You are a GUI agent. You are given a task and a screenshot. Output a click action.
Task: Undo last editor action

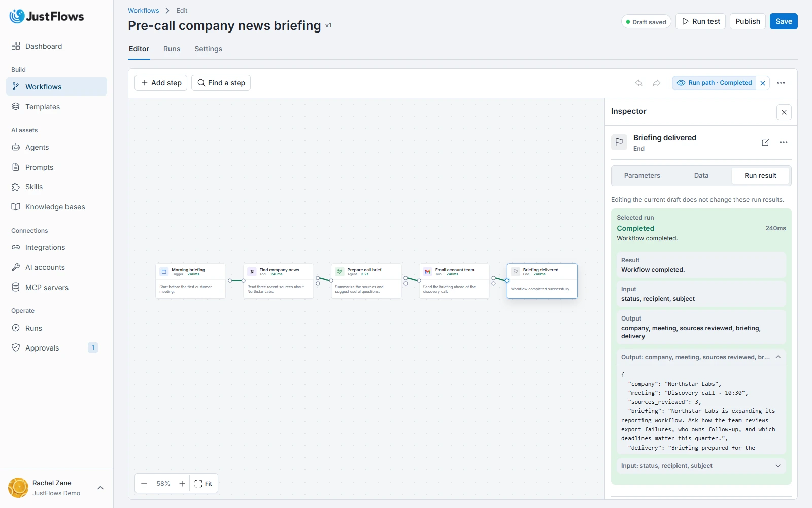coord(639,83)
